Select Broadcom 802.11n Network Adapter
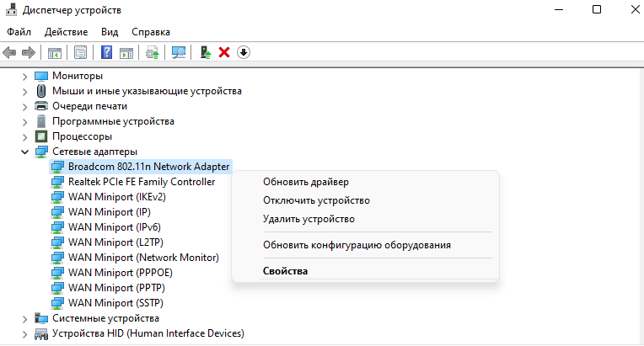 [148, 167]
